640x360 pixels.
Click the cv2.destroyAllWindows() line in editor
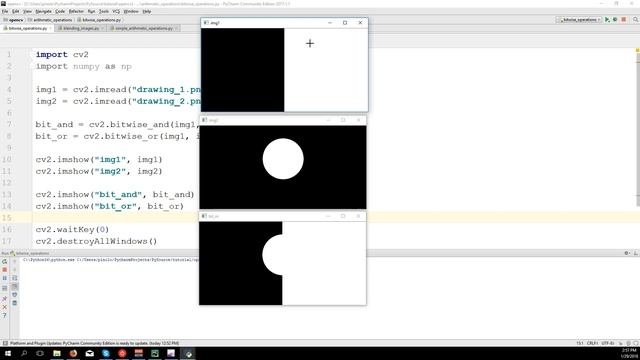(96, 241)
